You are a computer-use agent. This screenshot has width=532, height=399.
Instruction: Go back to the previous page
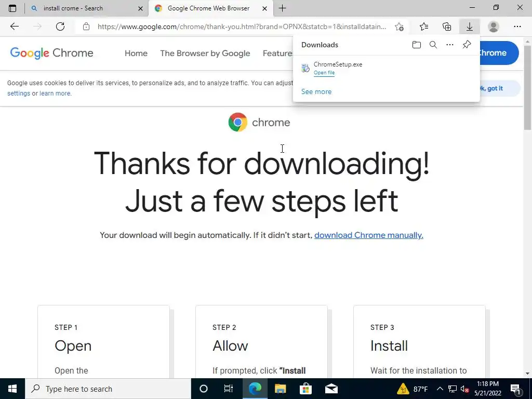(14, 26)
